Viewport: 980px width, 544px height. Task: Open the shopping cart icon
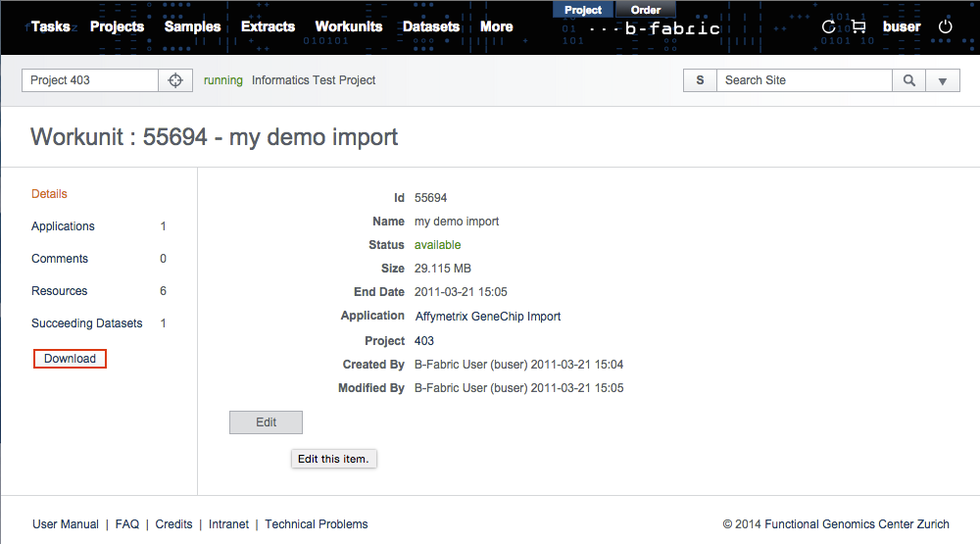(858, 27)
